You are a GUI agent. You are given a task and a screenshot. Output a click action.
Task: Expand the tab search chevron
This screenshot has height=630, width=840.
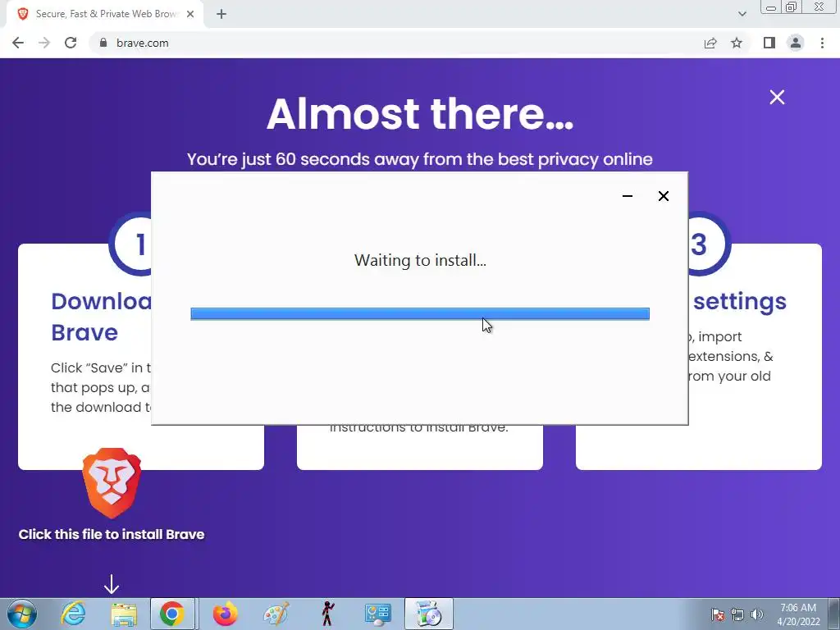[x=742, y=14]
